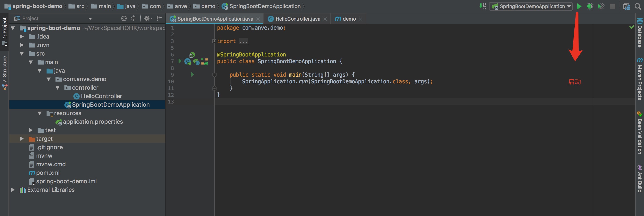
Task: Switch to SpringBootDemoApplication.java tab
Action: click(x=215, y=19)
